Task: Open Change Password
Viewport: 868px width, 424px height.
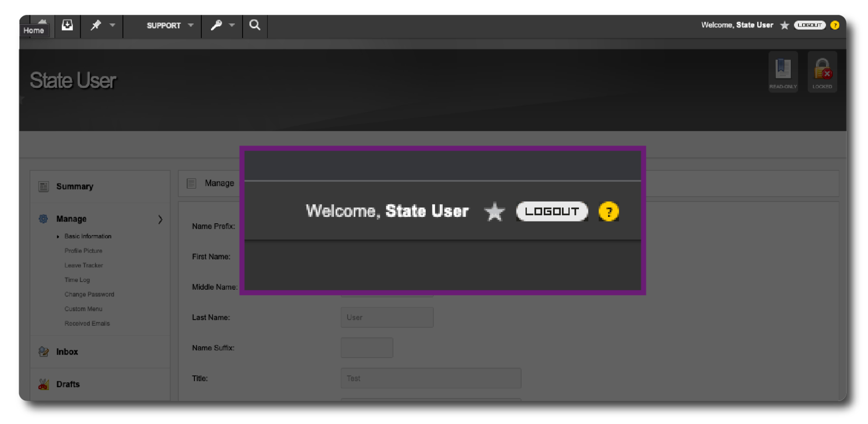Action: click(89, 295)
